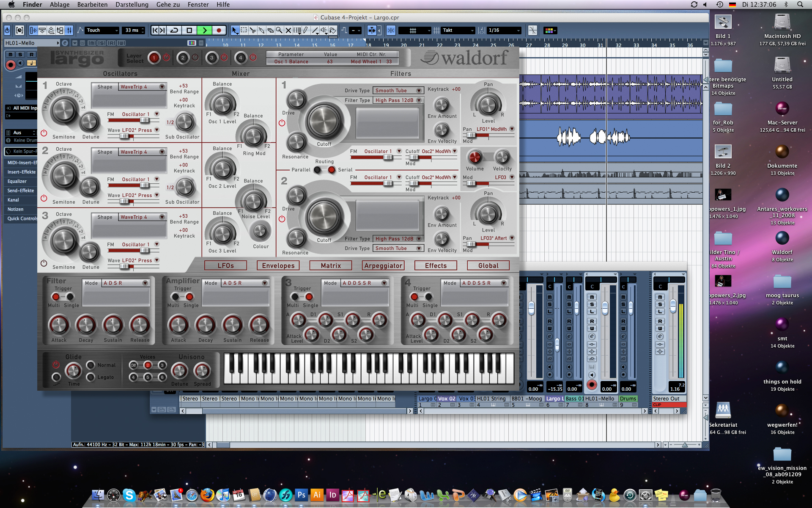
Task: Switch to the Matrix tab
Action: pyautogui.click(x=331, y=266)
